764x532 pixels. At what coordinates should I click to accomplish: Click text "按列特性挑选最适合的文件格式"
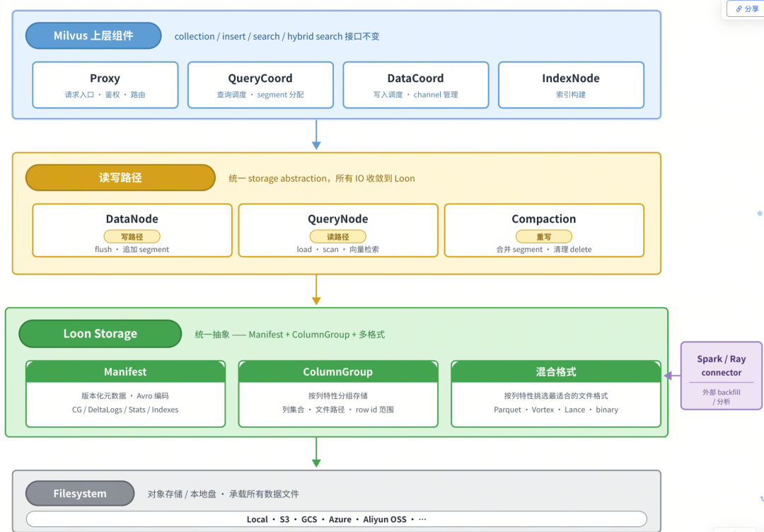[556, 395]
